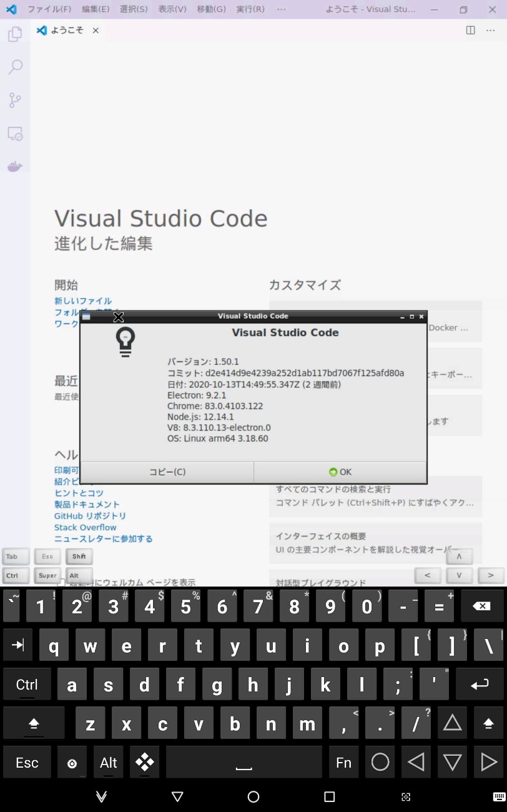Tap the Android home circle button
507x812 pixels.
[x=253, y=796]
